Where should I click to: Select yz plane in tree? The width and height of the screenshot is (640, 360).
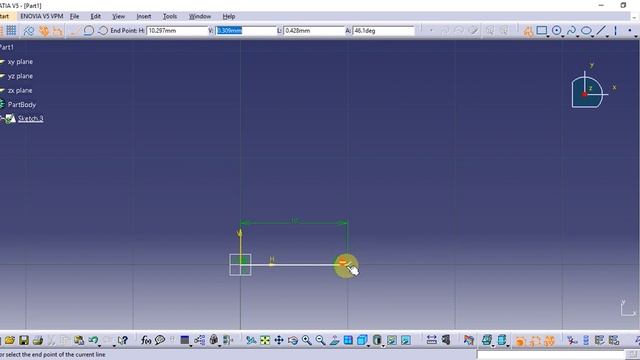[x=20, y=76]
